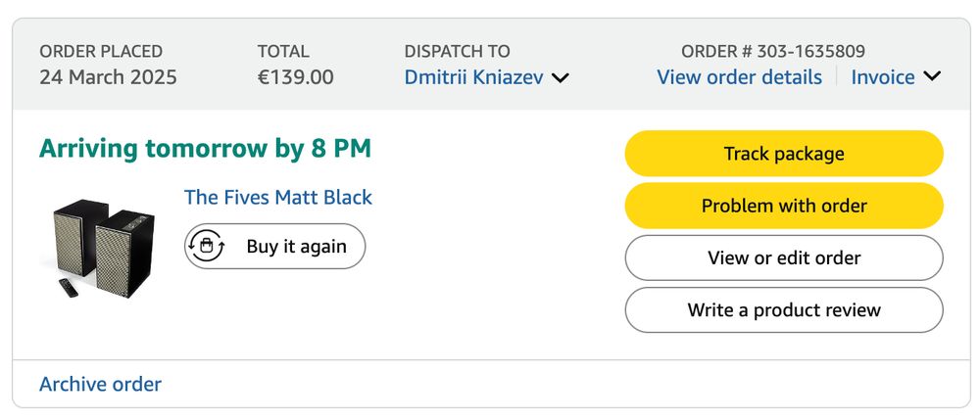Open the Invoice dropdown arrow

[x=932, y=76]
